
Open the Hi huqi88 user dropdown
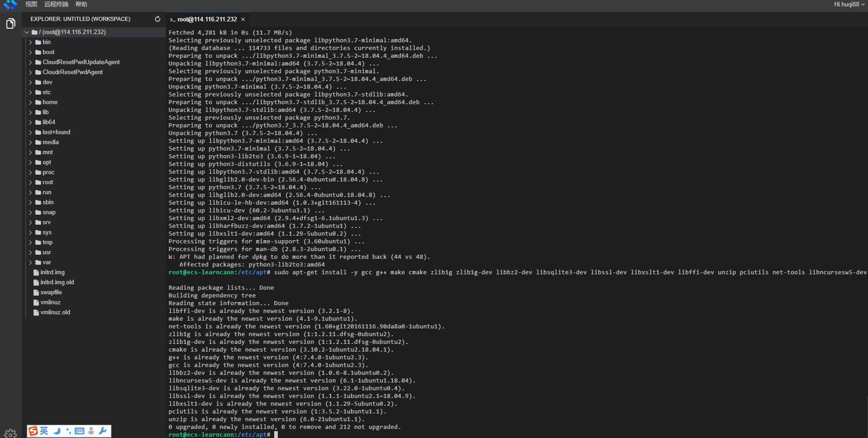click(x=849, y=4)
